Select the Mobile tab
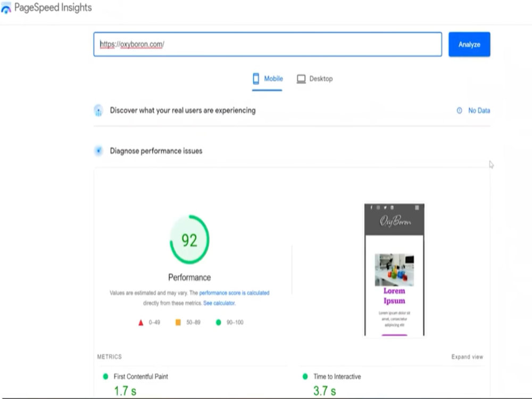The image size is (532, 399). click(x=268, y=79)
